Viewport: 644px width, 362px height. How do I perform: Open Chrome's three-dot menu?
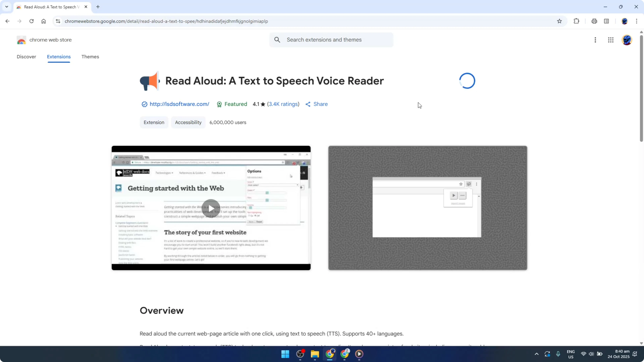(x=636, y=21)
